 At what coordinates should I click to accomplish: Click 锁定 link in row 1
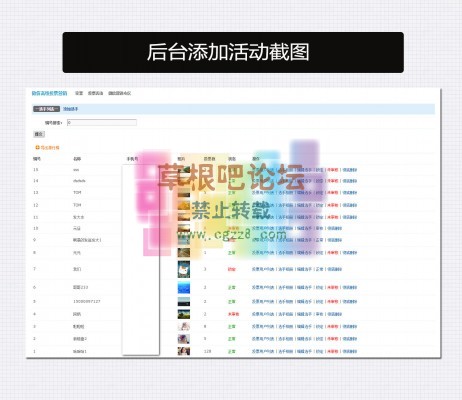click(x=319, y=351)
